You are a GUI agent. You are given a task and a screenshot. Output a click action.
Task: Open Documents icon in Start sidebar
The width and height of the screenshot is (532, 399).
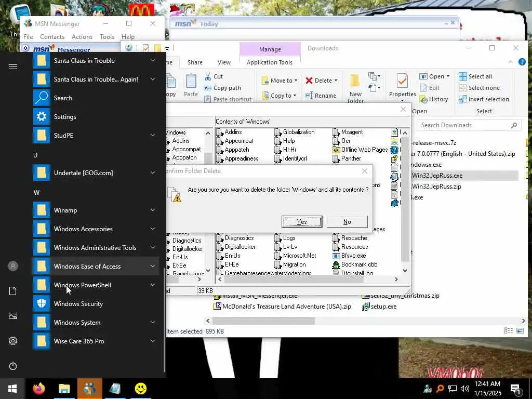tap(13, 291)
